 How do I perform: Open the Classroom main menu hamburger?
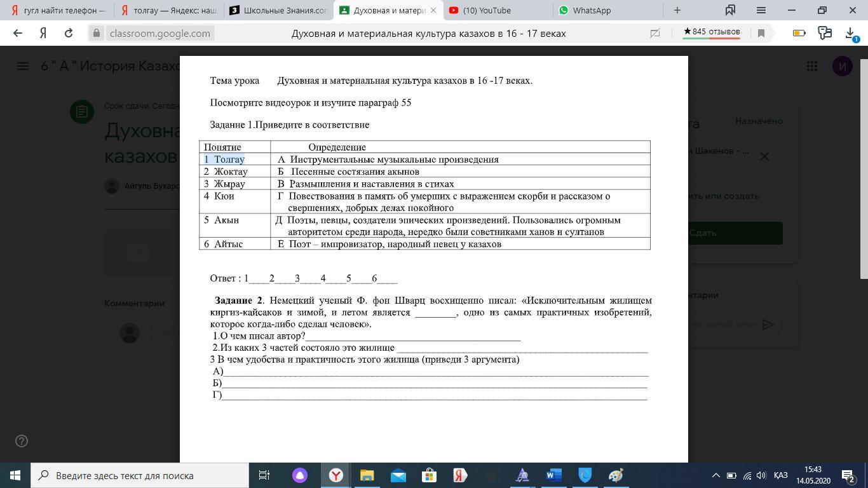(23, 66)
